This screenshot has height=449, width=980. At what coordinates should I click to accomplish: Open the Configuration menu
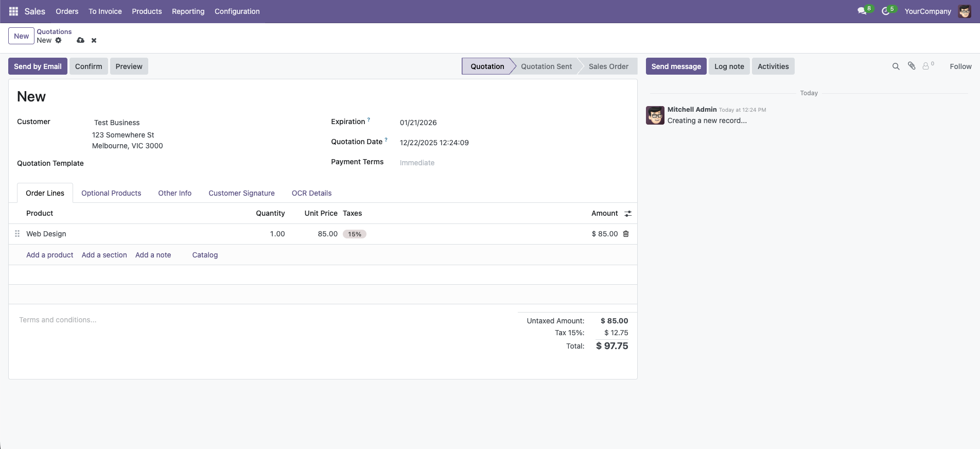(237, 11)
